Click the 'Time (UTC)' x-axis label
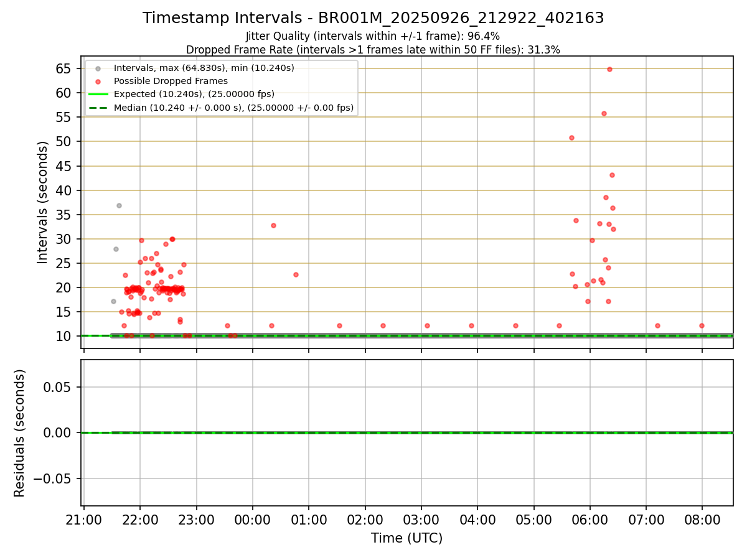The image size is (747, 560). point(406,538)
